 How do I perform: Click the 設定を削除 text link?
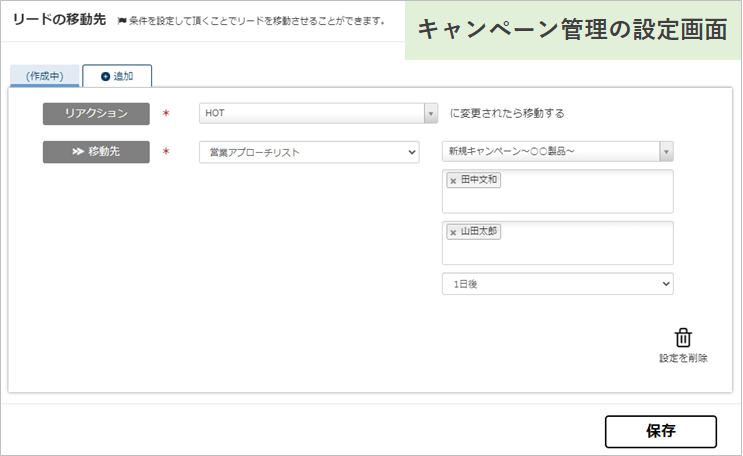[683, 358]
